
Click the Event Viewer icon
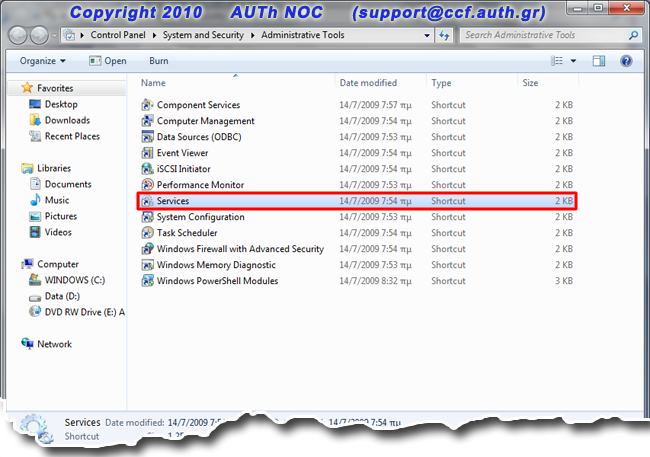(x=147, y=153)
